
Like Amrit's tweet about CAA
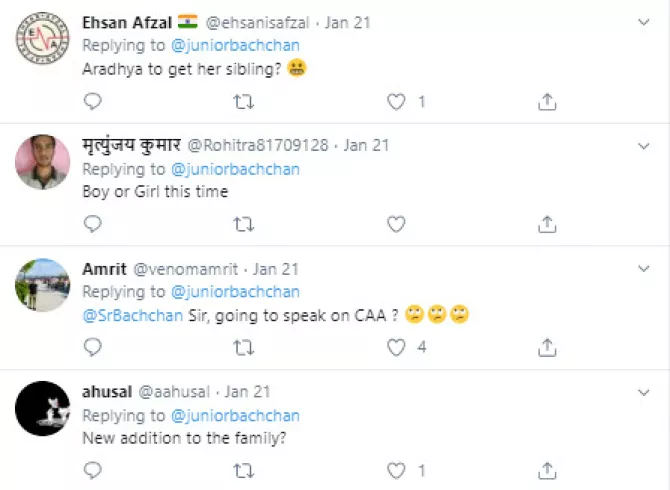(396, 347)
